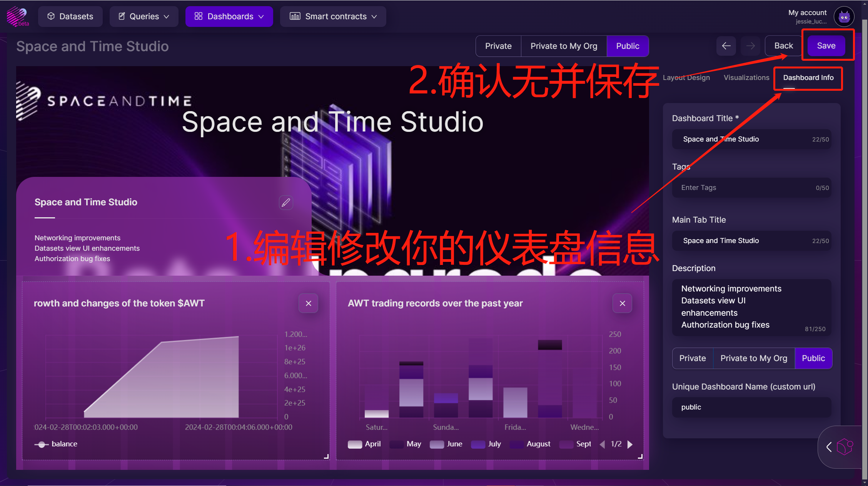Click the Dashboards grid icon
This screenshot has width=868, height=486.
(x=199, y=16)
